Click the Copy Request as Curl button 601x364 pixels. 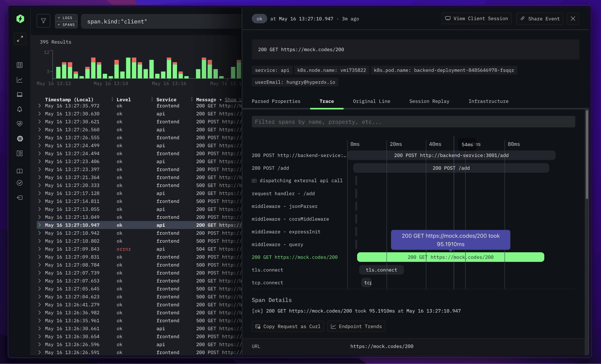click(x=287, y=326)
